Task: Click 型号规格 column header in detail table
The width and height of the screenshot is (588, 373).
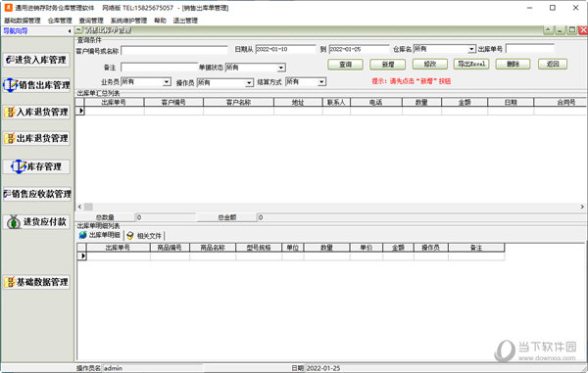Action: pos(259,248)
